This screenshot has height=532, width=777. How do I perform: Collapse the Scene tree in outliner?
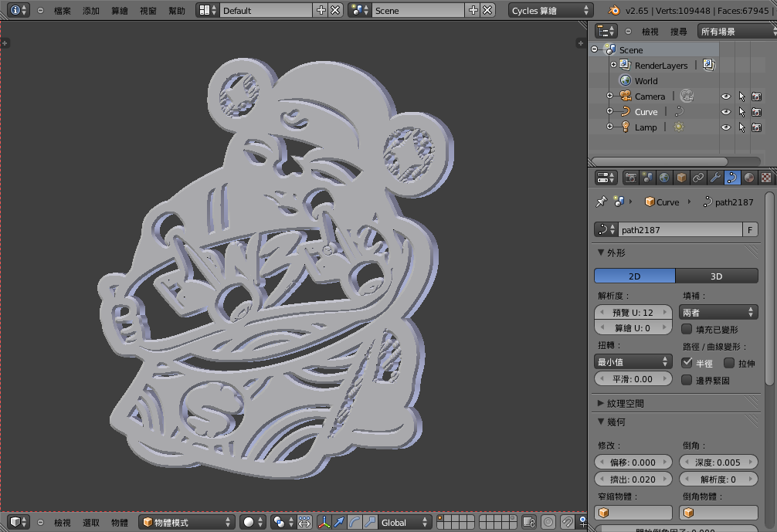595,49
